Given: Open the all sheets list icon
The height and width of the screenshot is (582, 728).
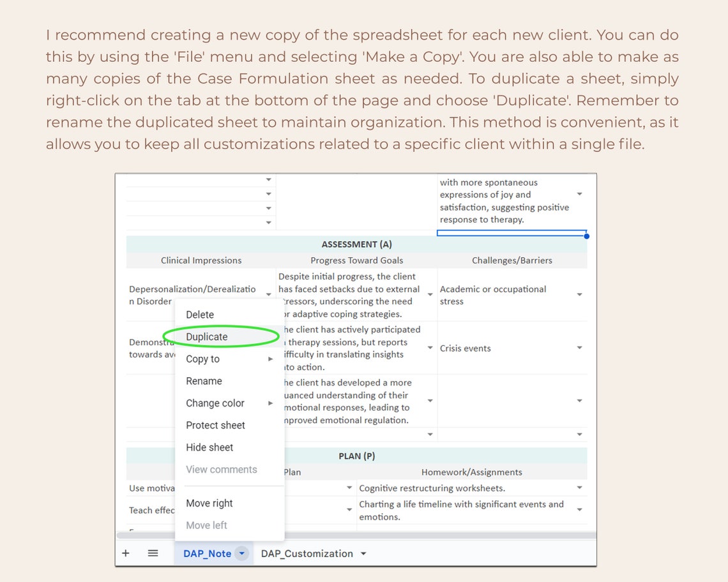Looking at the screenshot, I should tap(152, 553).
